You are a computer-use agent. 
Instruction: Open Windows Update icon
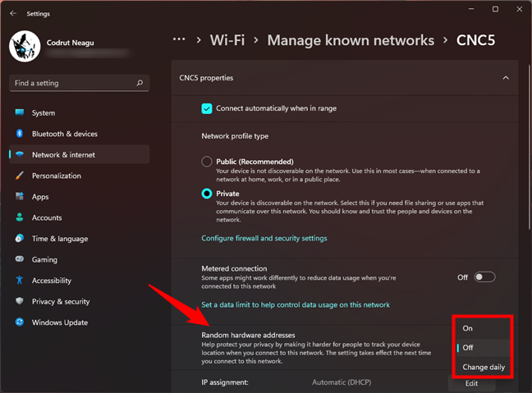click(19, 322)
